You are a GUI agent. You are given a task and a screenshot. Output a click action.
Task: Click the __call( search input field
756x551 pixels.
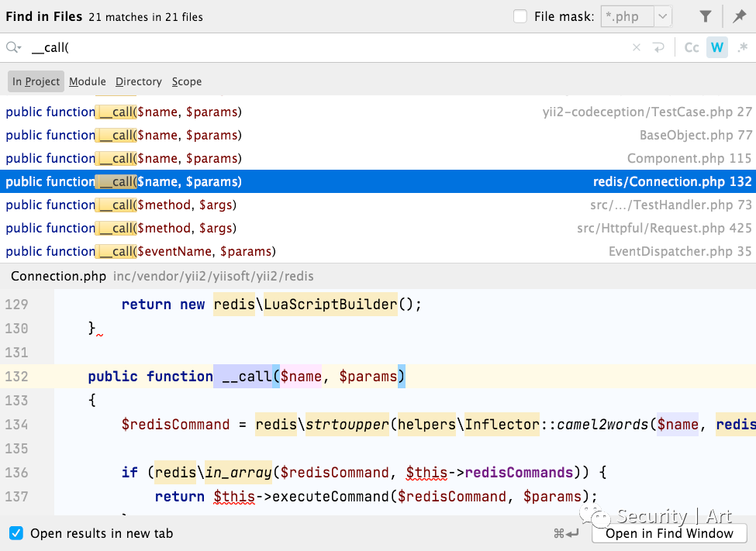point(328,47)
